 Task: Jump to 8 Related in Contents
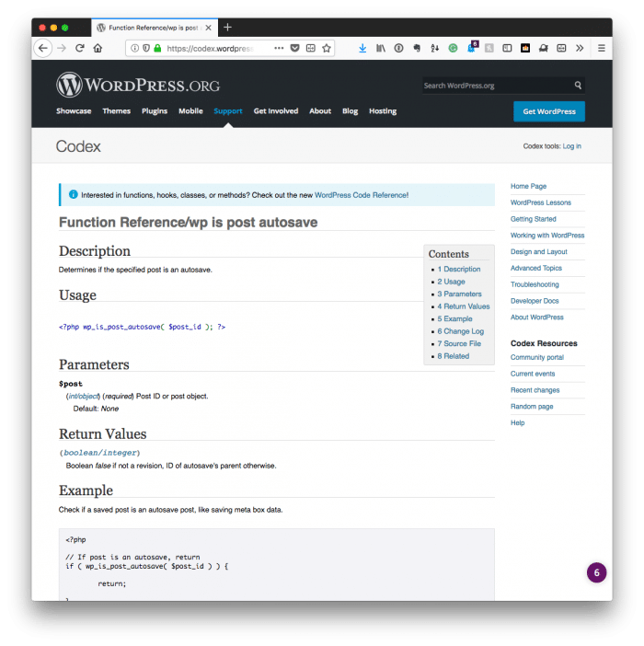click(453, 355)
